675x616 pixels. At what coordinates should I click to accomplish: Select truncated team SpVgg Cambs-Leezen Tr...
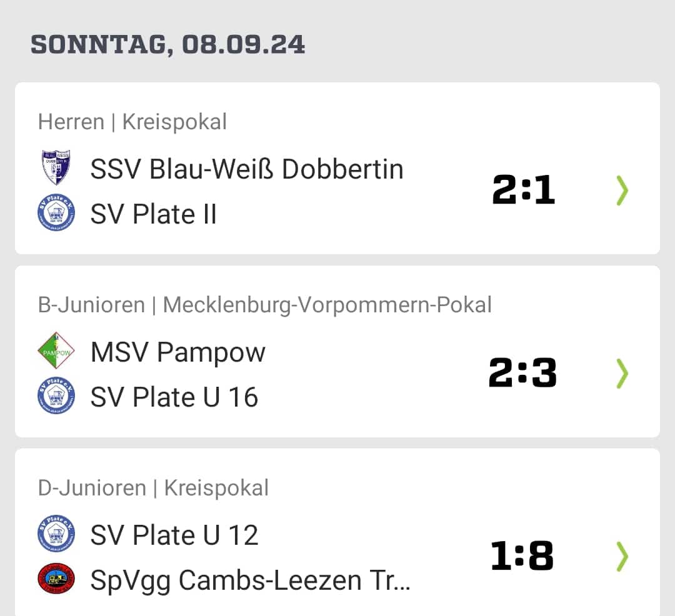tap(250, 580)
